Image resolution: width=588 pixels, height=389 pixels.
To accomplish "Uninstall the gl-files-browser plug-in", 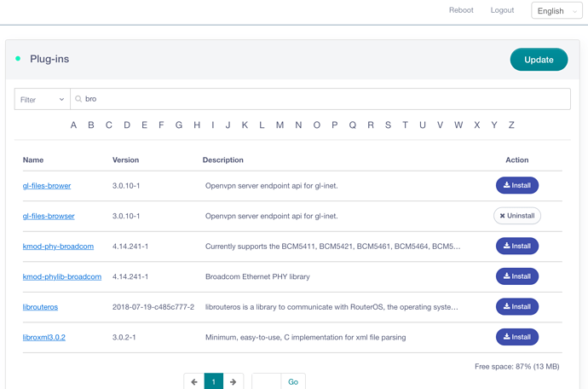I will tap(517, 216).
